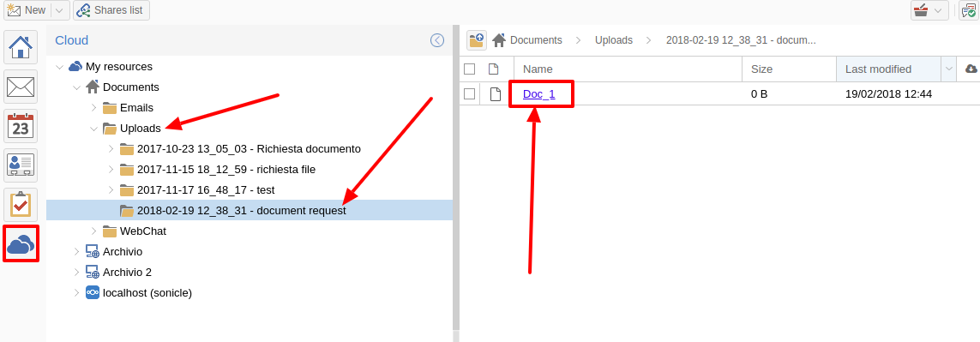
Task: Open the Cloud service icon in sidebar
Action: [21, 243]
